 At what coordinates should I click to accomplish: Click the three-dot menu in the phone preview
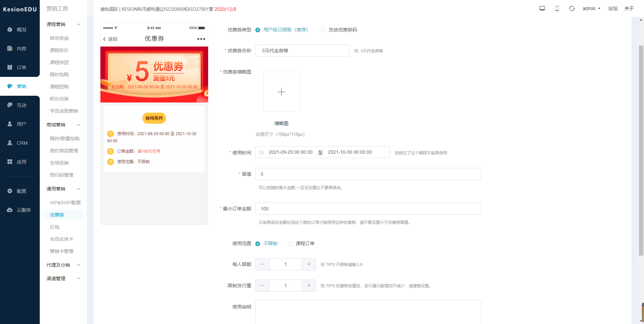pyautogui.click(x=201, y=39)
